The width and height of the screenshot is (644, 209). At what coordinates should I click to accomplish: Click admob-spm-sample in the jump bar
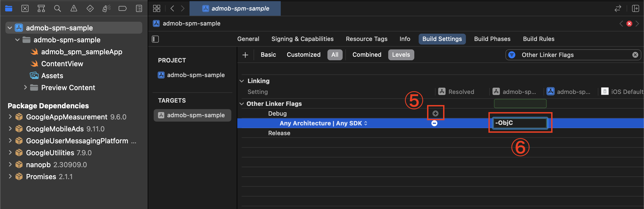pos(187,24)
